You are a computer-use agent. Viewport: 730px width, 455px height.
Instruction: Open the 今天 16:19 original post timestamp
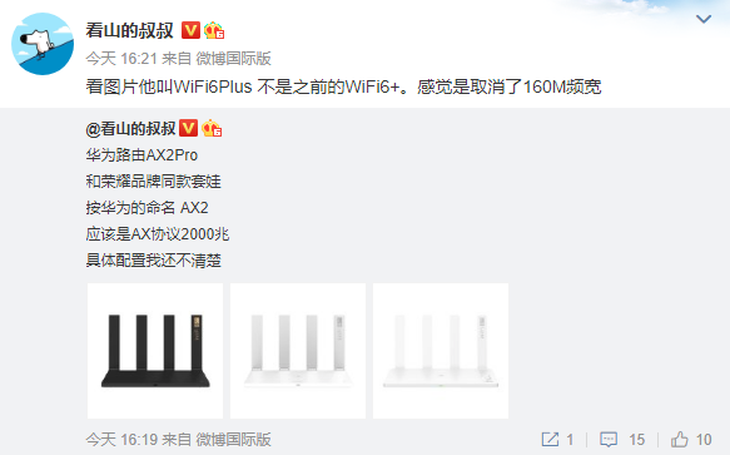point(121,439)
